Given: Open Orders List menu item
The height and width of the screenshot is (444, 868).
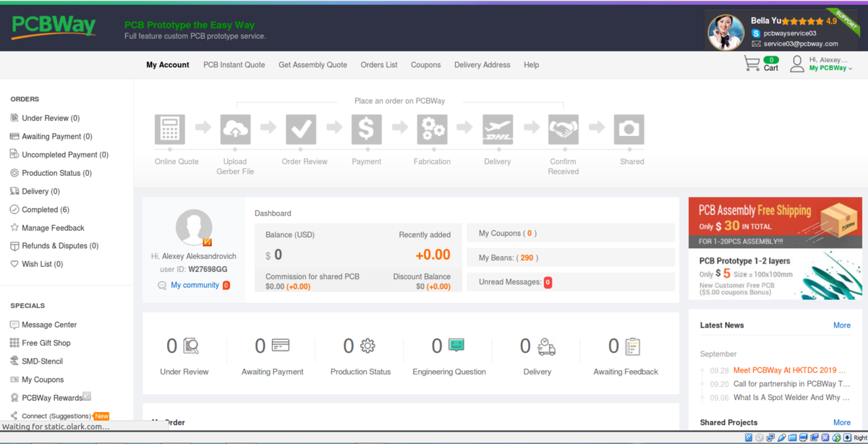Looking at the screenshot, I should point(379,65).
